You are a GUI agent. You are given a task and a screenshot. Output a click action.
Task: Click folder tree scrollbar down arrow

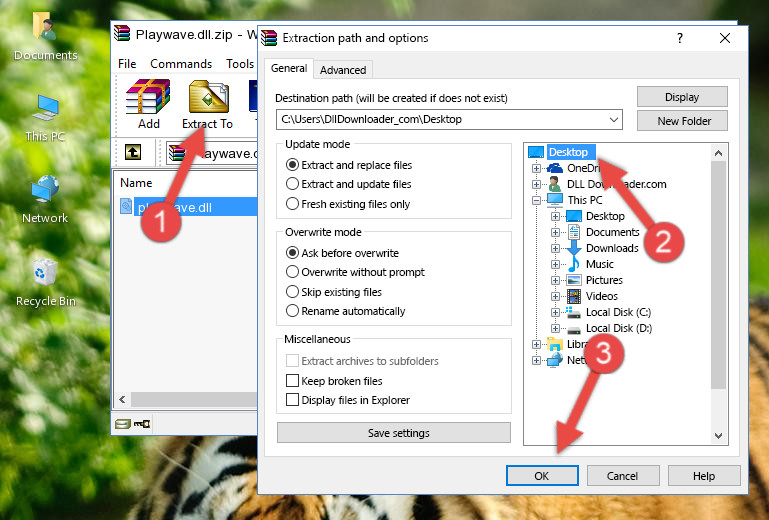click(x=718, y=435)
